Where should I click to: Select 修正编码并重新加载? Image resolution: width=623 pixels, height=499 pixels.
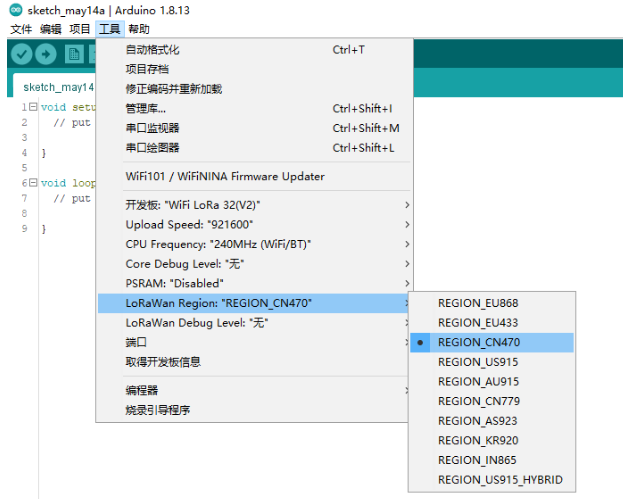[x=255, y=89]
